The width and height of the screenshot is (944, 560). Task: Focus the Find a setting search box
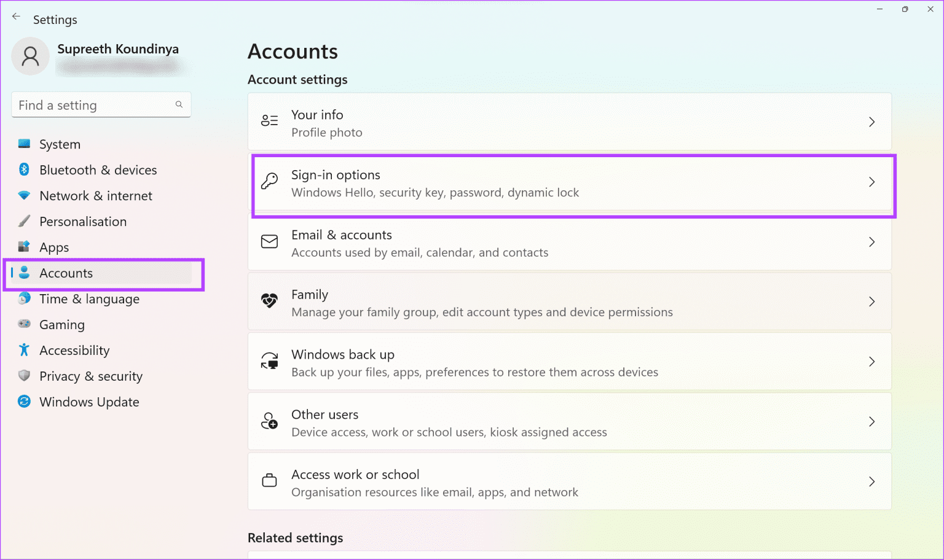pos(92,105)
